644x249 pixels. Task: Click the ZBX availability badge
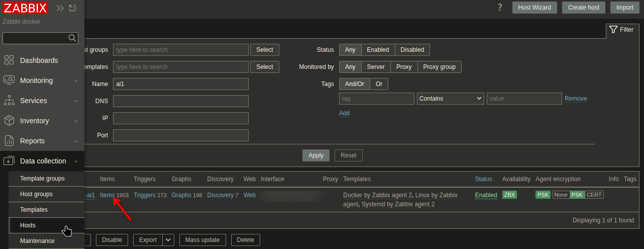click(x=509, y=195)
